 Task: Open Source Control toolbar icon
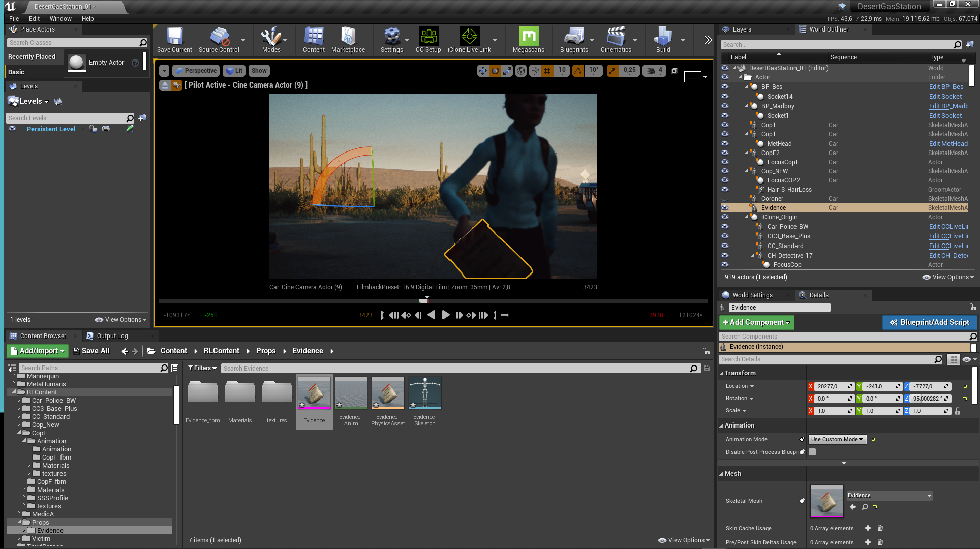coord(219,40)
